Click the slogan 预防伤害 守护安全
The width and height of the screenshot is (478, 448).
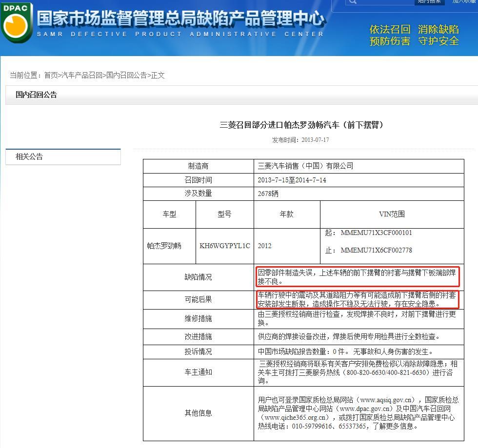pyautogui.click(x=414, y=41)
